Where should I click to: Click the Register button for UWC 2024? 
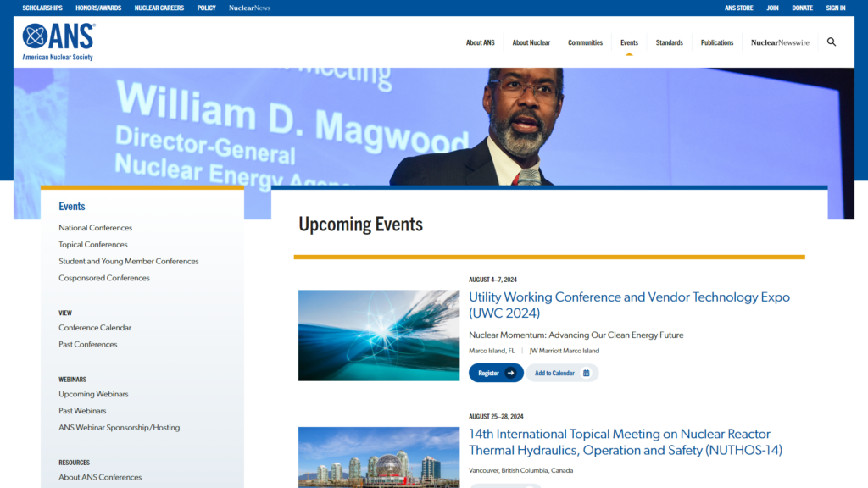496,373
